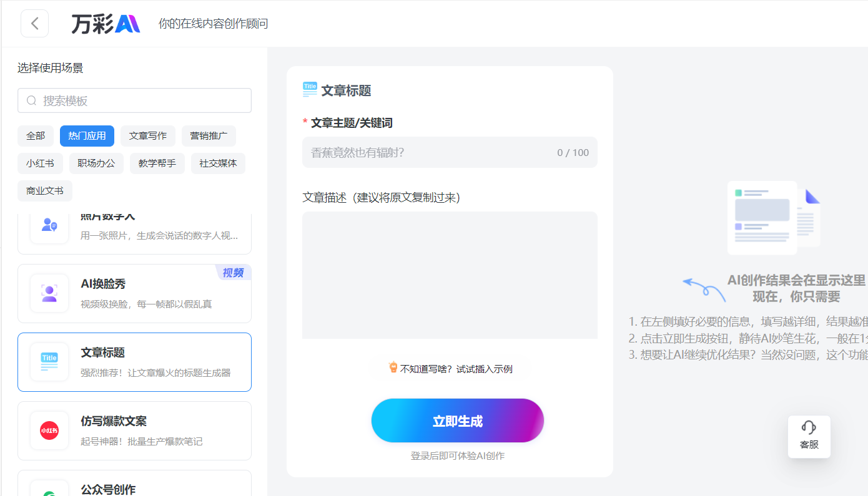Select the 热门应用 category filter

(87, 135)
